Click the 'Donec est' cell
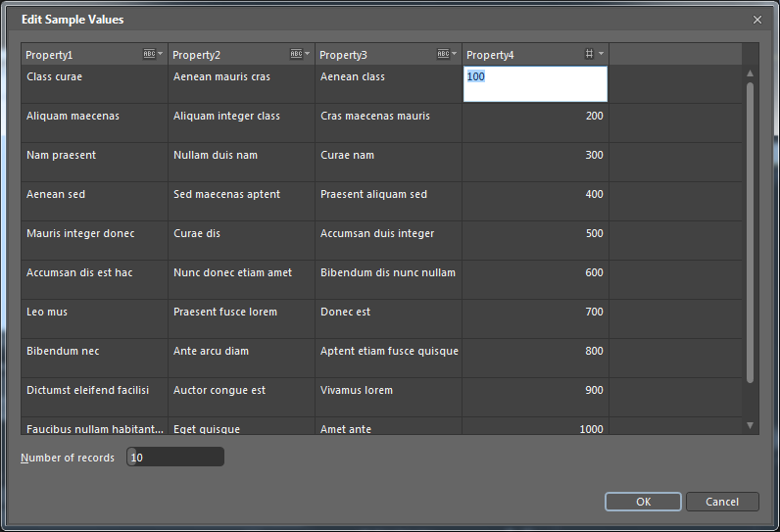The width and height of the screenshot is (780, 532). (x=388, y=319)
